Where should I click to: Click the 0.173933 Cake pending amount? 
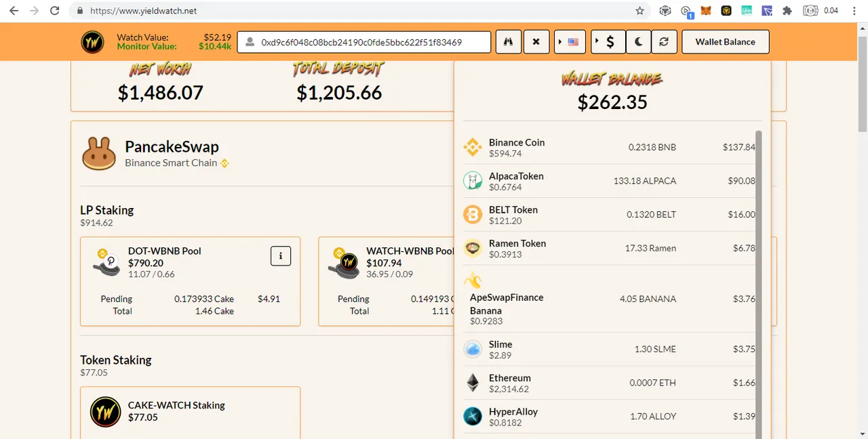(x=204, y=299)
